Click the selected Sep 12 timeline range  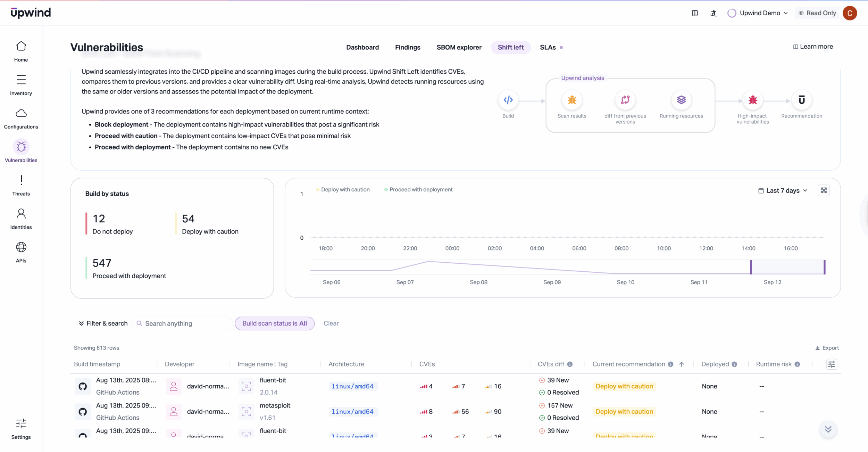[x=787, y=267]
